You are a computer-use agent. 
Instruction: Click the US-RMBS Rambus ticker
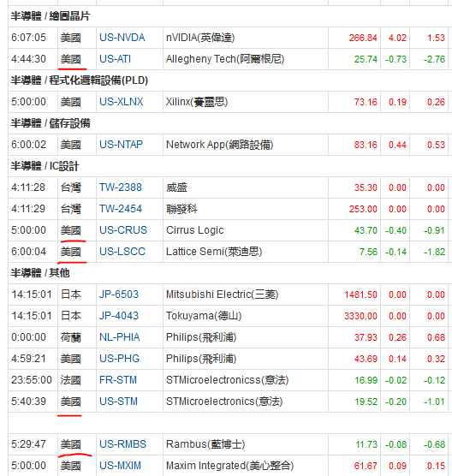tap(122, 444)
